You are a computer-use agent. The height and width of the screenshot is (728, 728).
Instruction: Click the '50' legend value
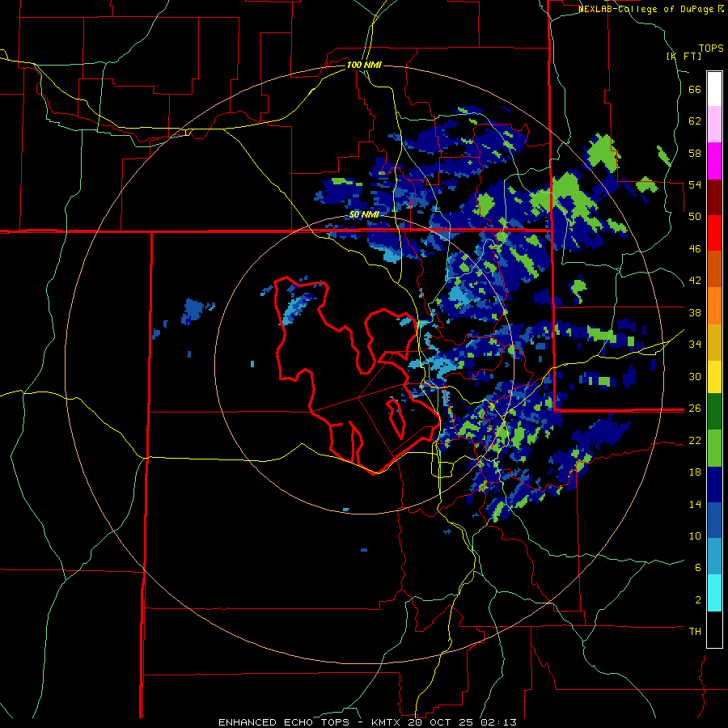[695, 217]
